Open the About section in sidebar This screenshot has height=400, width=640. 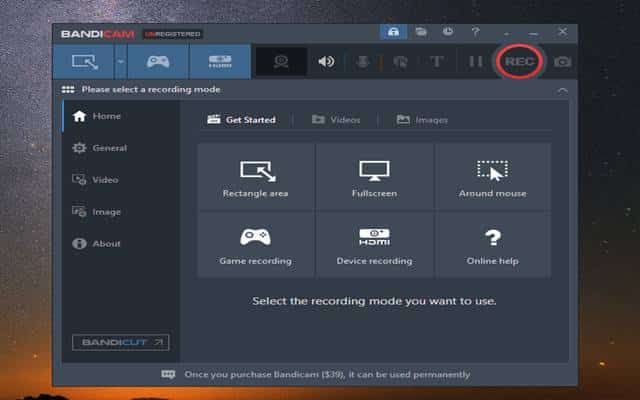121,244
